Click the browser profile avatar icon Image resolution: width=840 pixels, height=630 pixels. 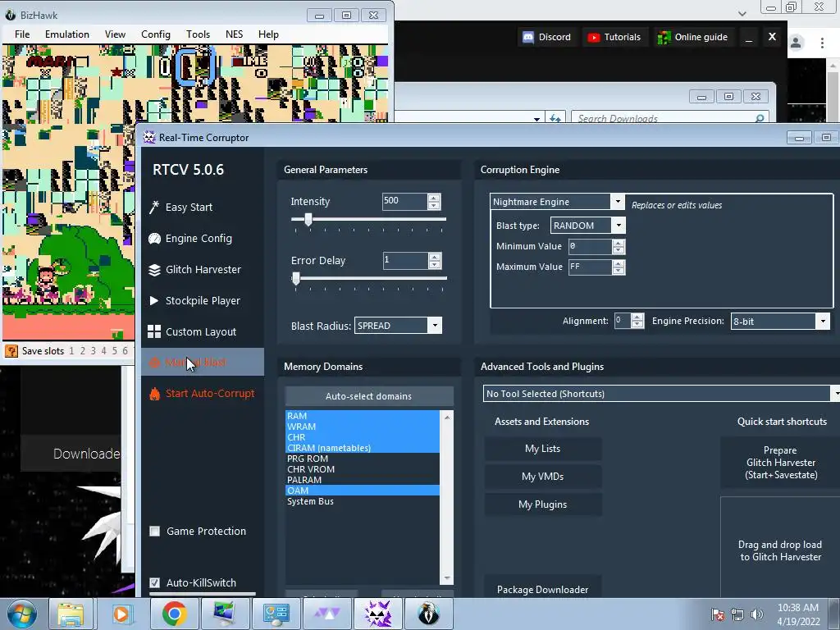coord(796,43)
